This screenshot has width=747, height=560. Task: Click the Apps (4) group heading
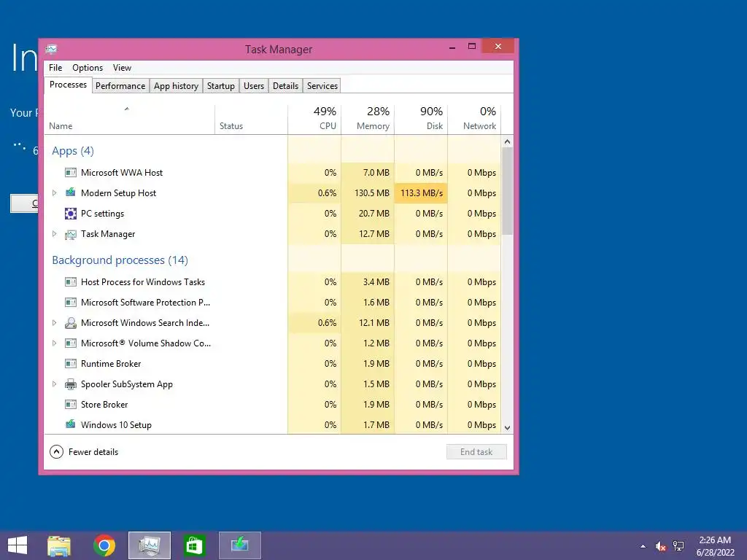[73, 151]
